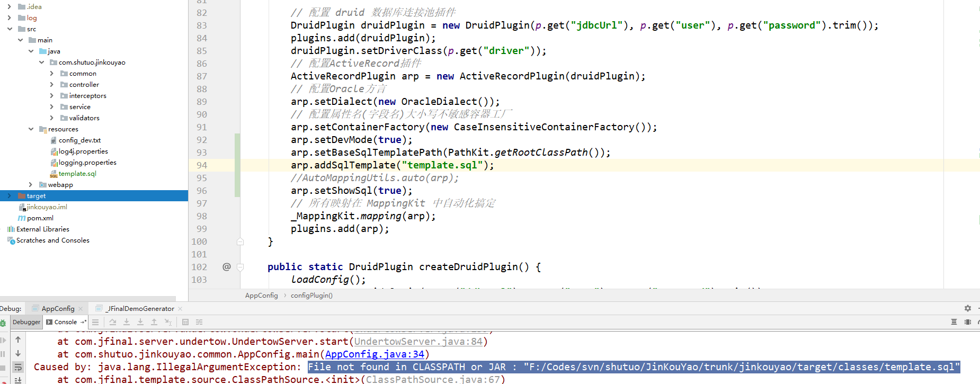Expand the service package arrow
This screenshot has height=384, width=980.
[51, 107]
